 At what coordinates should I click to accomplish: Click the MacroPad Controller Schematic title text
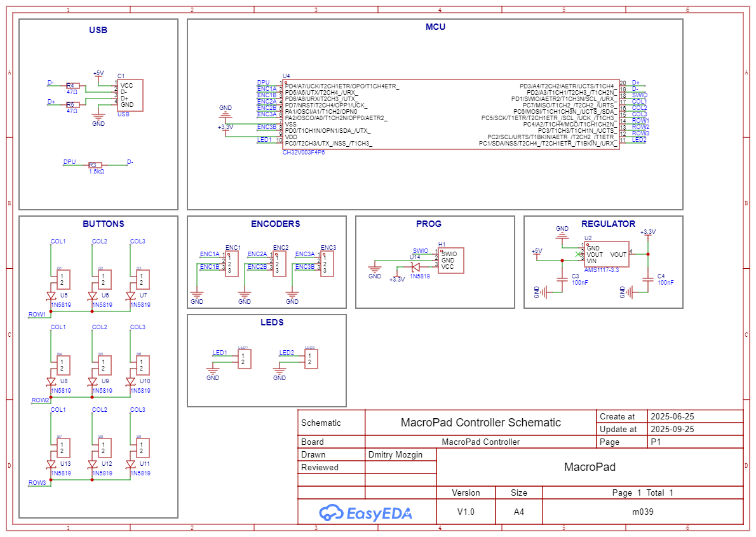[x=480, y=423]
